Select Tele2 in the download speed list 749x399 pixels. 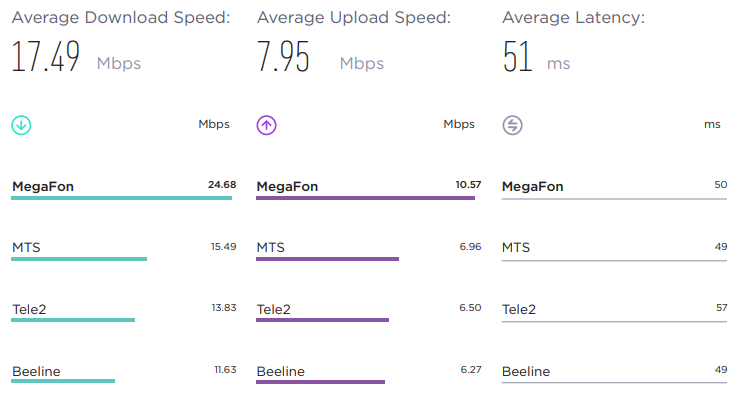tap(29, 309)
